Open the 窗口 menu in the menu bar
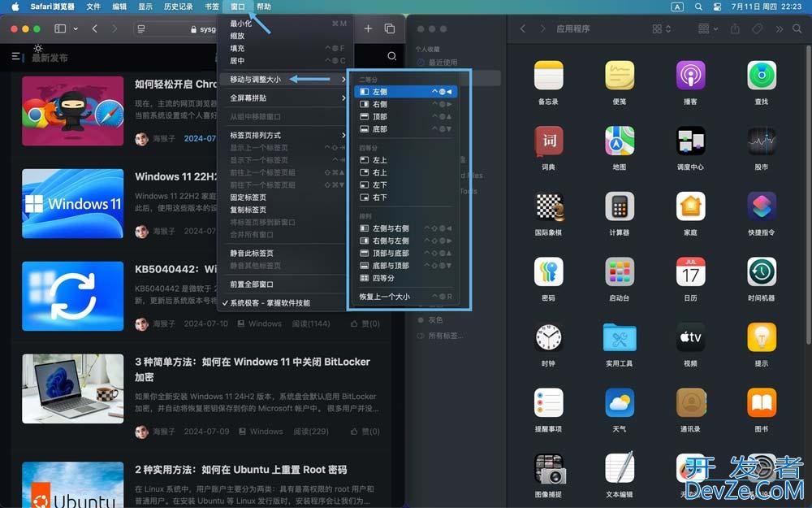The width and height of the screenshot is (812, 508). [237, 7]
